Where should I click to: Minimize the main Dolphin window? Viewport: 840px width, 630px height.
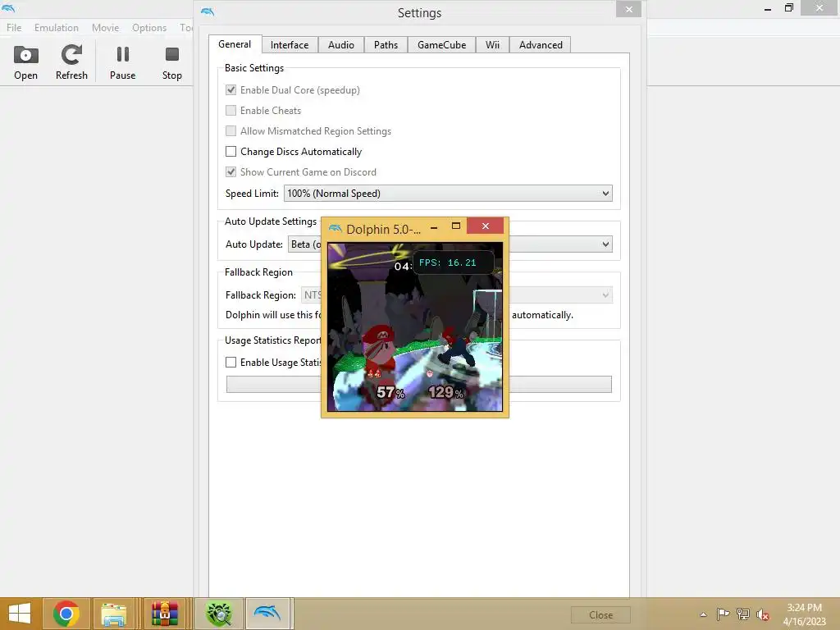tap(768, 9)
